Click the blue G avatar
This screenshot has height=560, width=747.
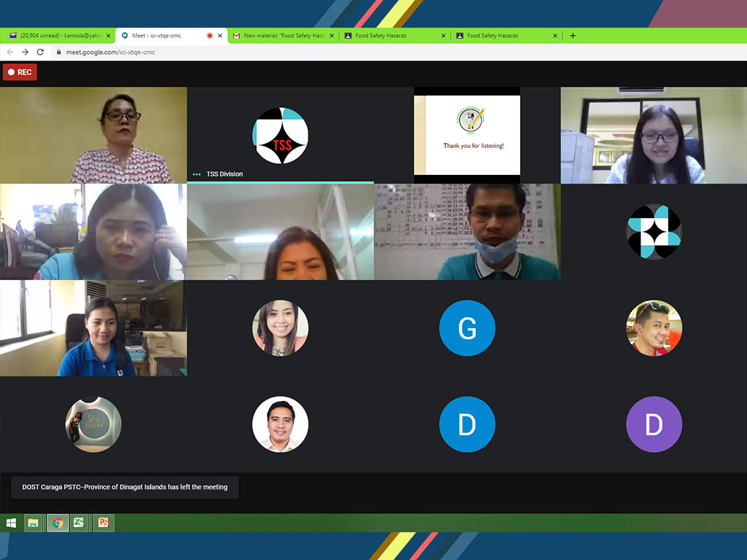467,328
